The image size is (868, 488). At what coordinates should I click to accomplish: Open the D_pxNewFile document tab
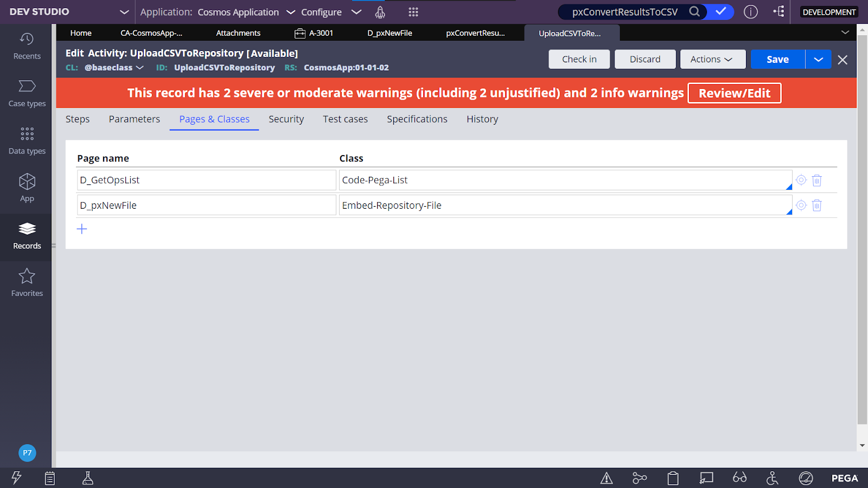tap(390, 33)
